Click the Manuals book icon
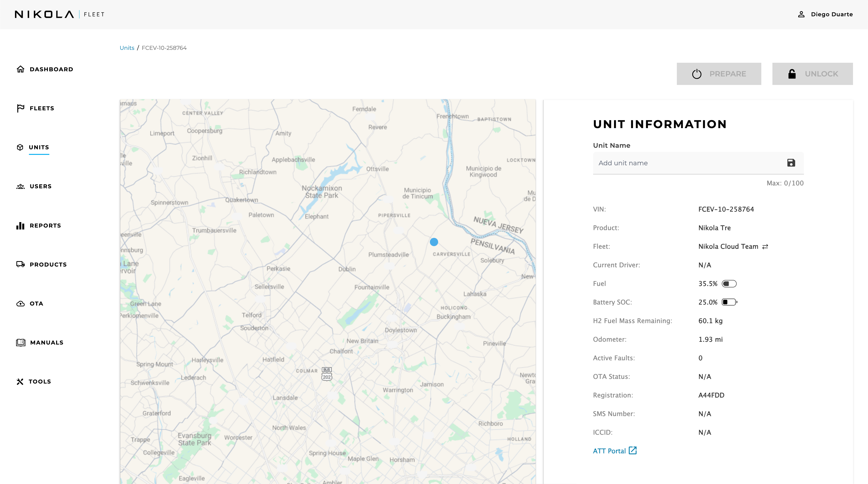 (x=21, y=342)
